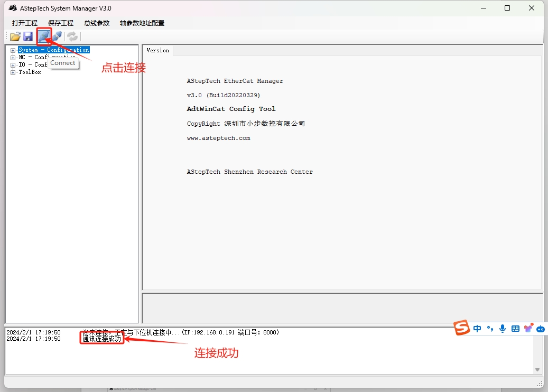Screen dimensions: 548x392
Task: Click the AStepTech EtherCat Manager text
Action: click(x=235, y=81)
